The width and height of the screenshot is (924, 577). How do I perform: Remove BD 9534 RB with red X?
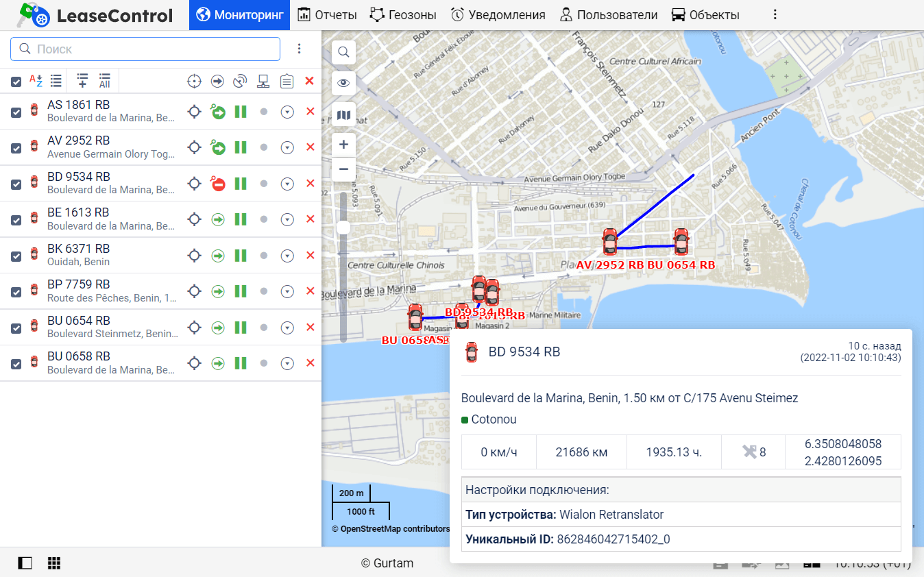pyautogui.click(x=310, y=183)
